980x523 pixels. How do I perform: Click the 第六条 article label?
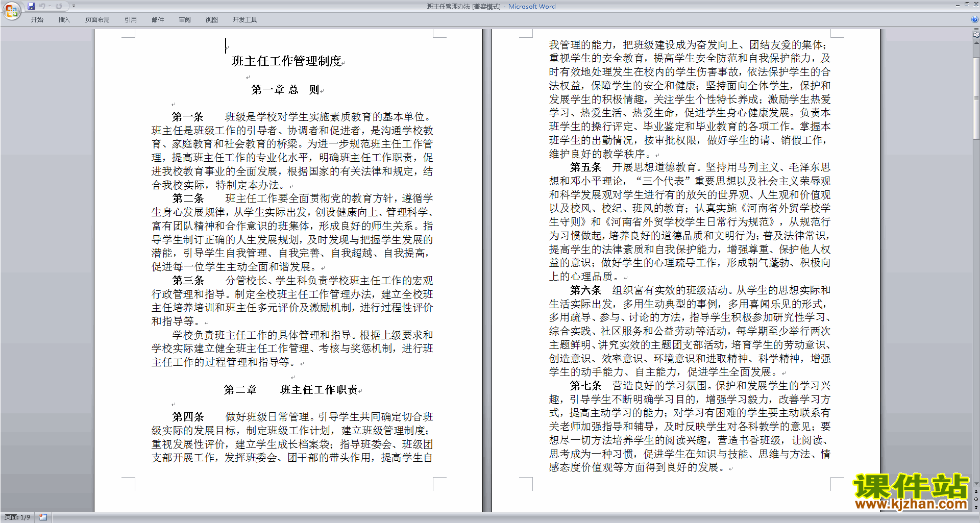[585, 290]
